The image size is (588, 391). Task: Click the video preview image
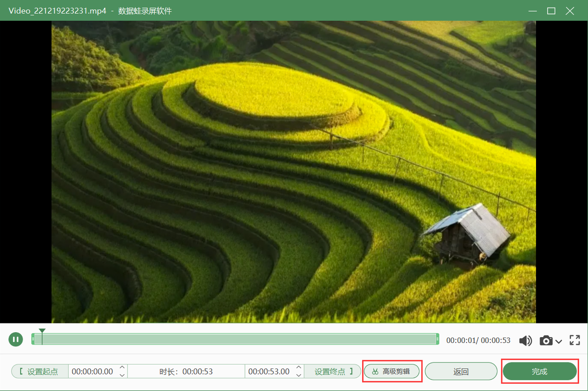(294, 171)
